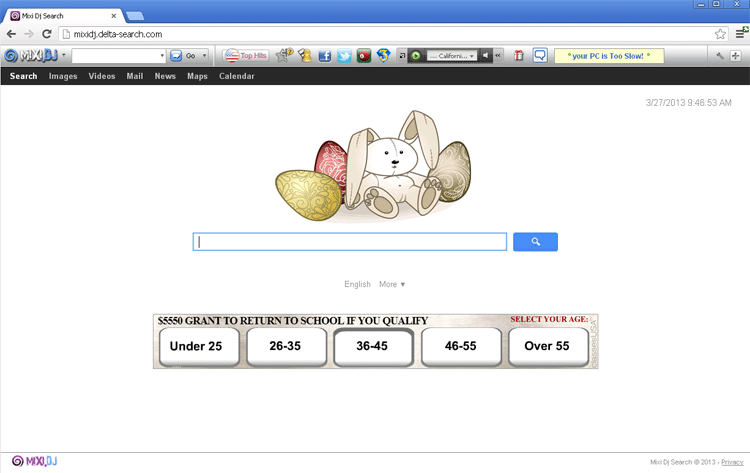Open the toolbar search box dropdown
Viewport: 750px width, 473px height.
click(161, 56)
